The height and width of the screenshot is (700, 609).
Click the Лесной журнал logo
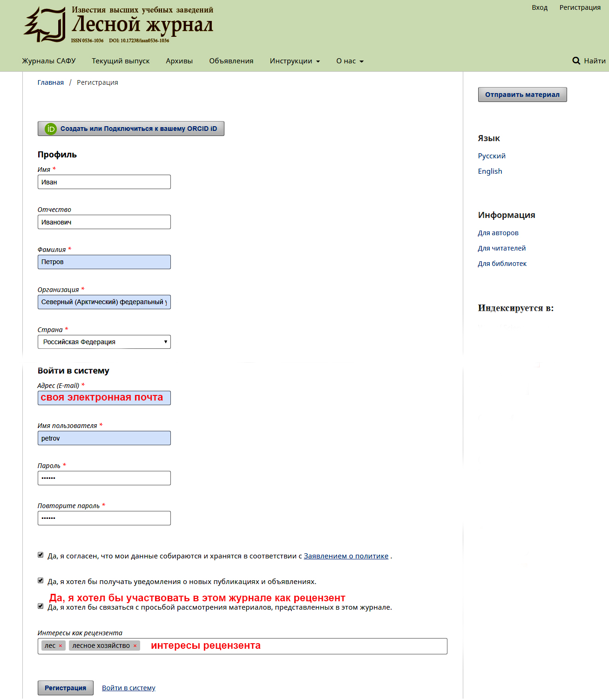pos(118,25)
